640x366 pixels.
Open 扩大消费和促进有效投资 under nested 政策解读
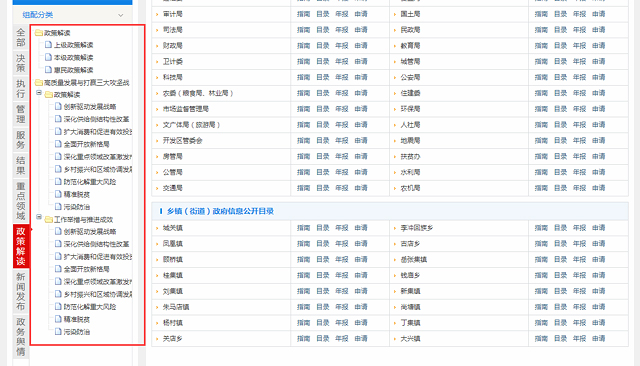point(98,132)
